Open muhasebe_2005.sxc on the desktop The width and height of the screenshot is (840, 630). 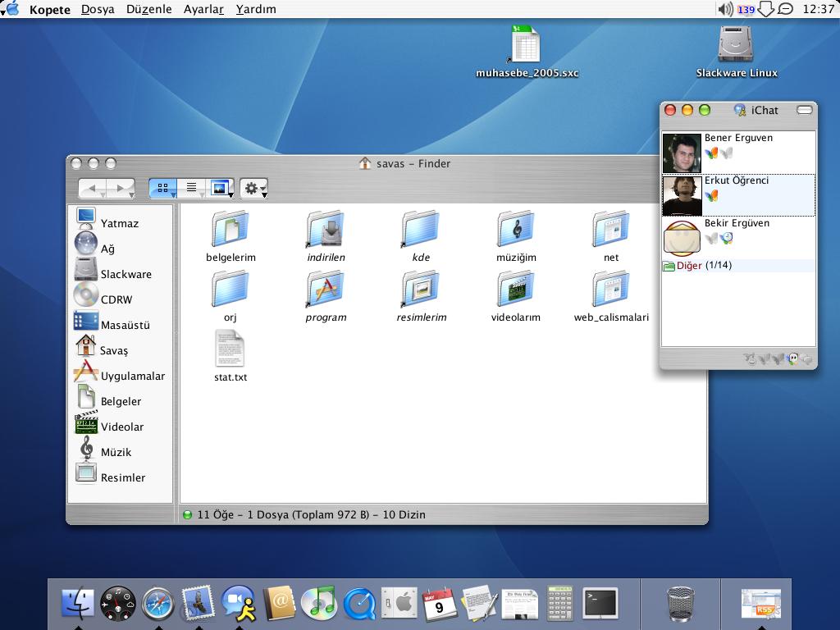(x=527, y=52)
